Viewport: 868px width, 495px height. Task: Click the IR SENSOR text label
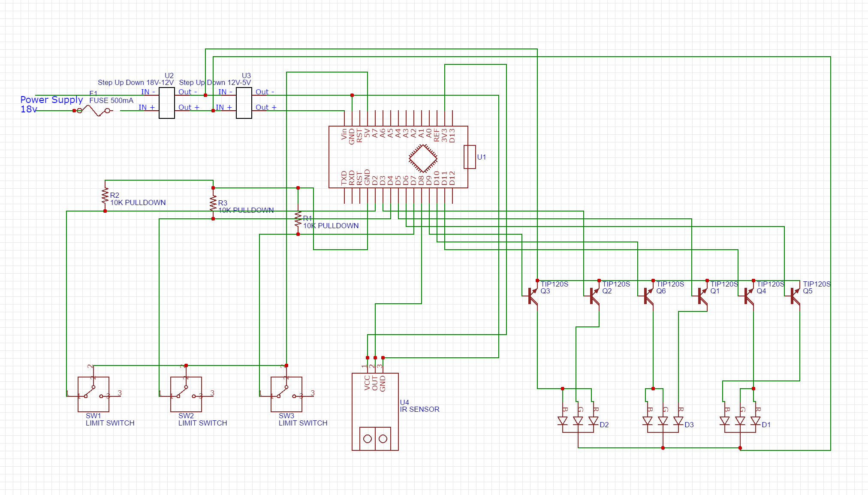(x=419, y=409)
